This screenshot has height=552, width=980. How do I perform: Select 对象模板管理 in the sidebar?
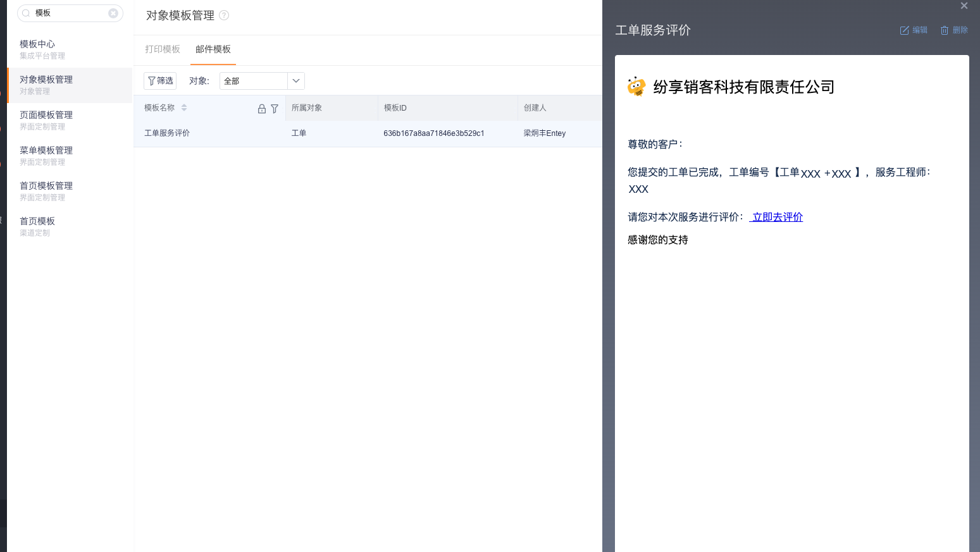pyautogui.click(x=70, y=85)
